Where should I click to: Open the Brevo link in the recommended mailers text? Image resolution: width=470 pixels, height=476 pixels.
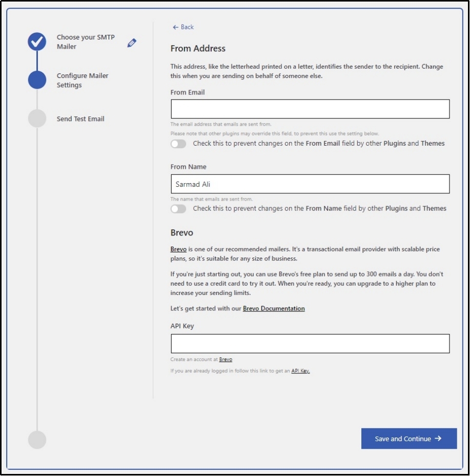click(x=178, y=249)
